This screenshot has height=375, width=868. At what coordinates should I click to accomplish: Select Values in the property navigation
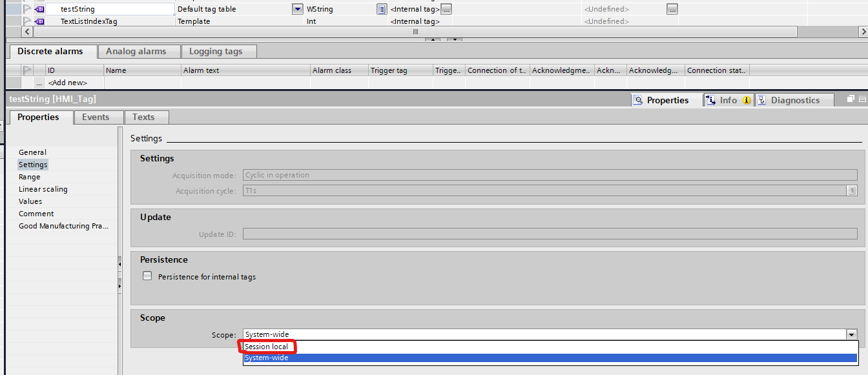pos(30,201)
